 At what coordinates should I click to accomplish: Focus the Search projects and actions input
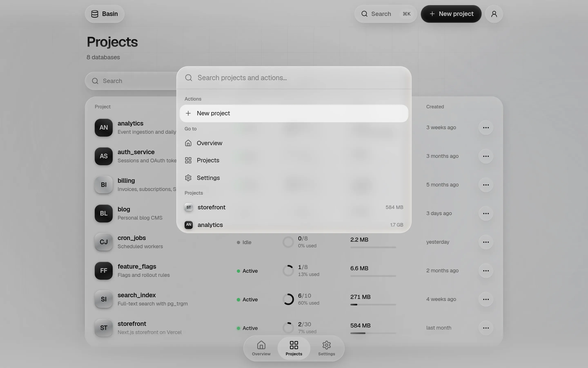tap(294, 78)
